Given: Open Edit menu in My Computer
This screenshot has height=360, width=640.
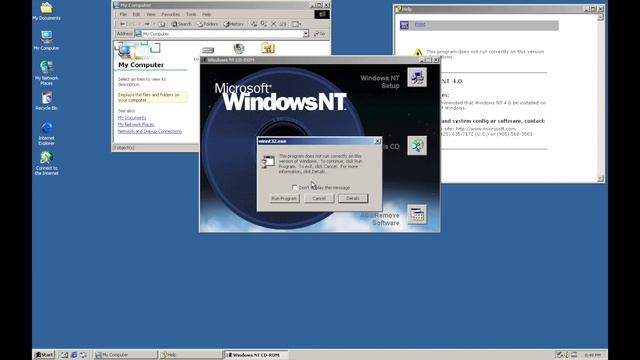Looking at the screenshot, I should (136, 14).
